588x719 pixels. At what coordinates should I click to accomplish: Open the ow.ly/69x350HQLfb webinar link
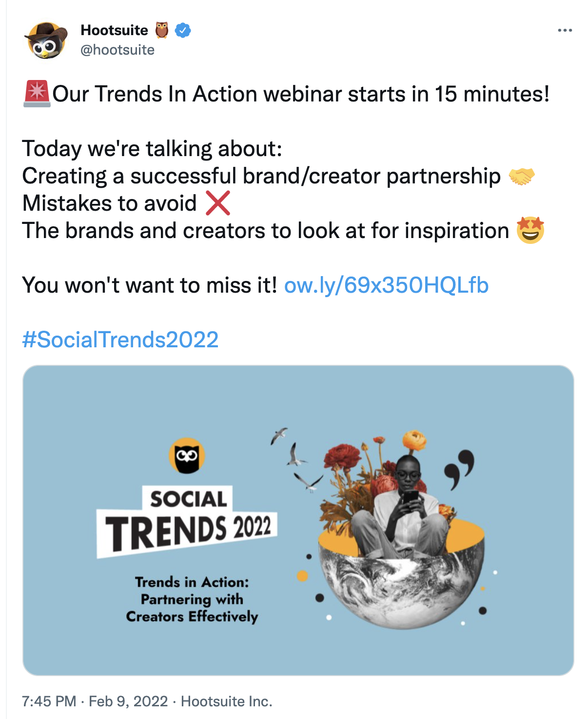[386, 285]
